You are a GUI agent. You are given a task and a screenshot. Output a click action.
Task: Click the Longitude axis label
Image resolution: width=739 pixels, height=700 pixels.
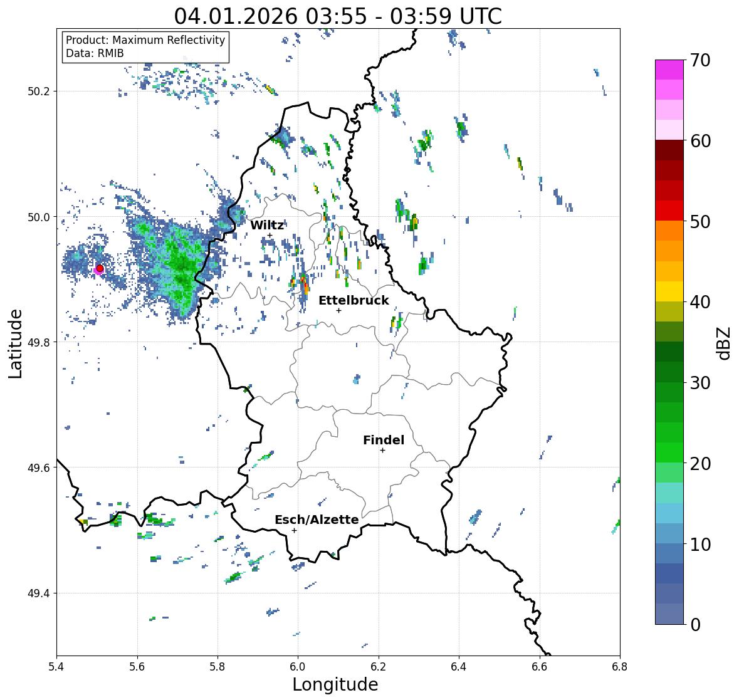pos(335,684)
